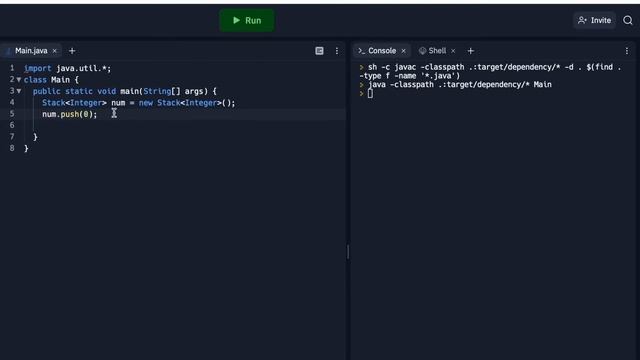
Task: Click the 'public static void main' line
Action: click(x=125, y=91)
